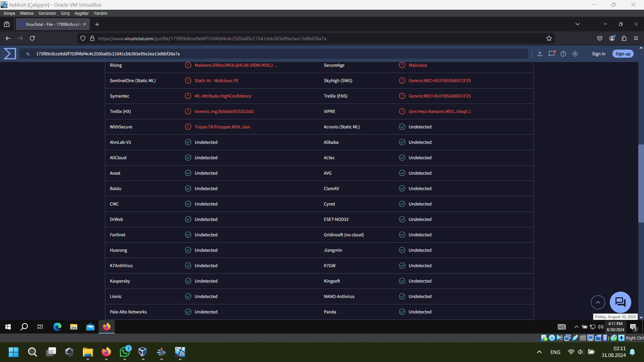Click the Sign up button
This screenshot has height=362, width=644.
623,54
